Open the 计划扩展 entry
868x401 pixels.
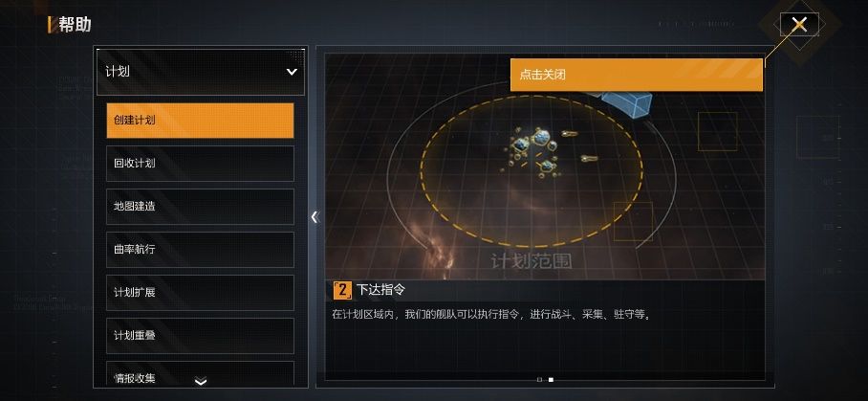point(200,293)
